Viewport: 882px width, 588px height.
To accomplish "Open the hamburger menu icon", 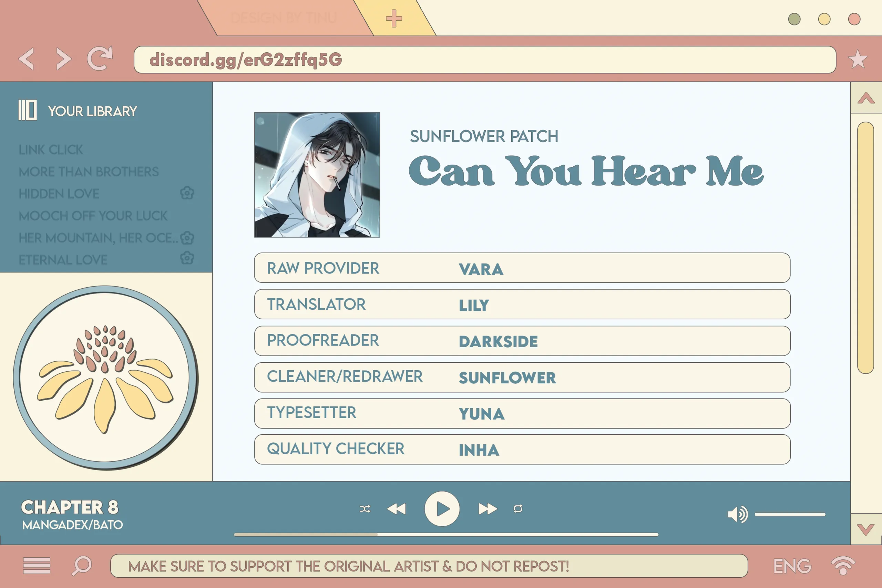I will point(37,566).
